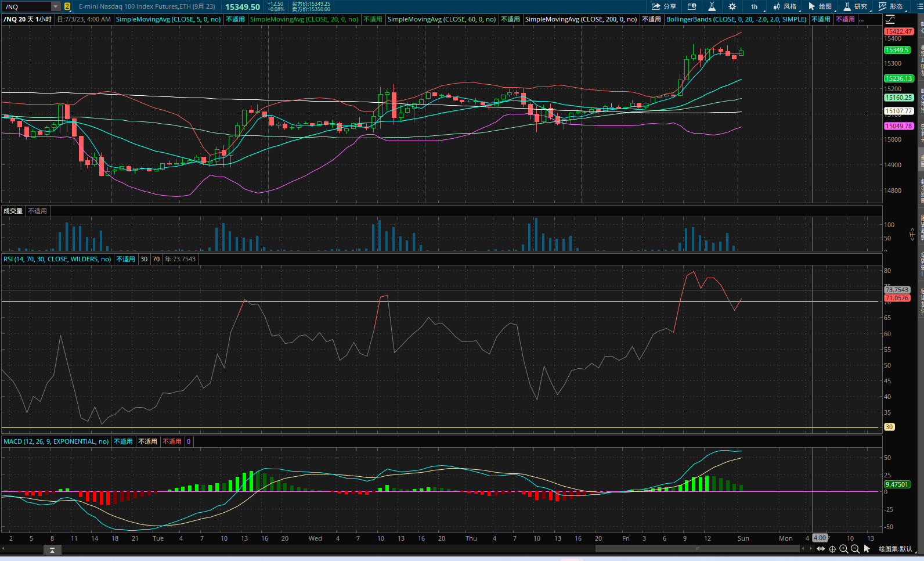Screen dimensions: 924x561
Task: Click the RSI value 年:73.7543 label
Action: pyautogui.click(x=181, y=259)
